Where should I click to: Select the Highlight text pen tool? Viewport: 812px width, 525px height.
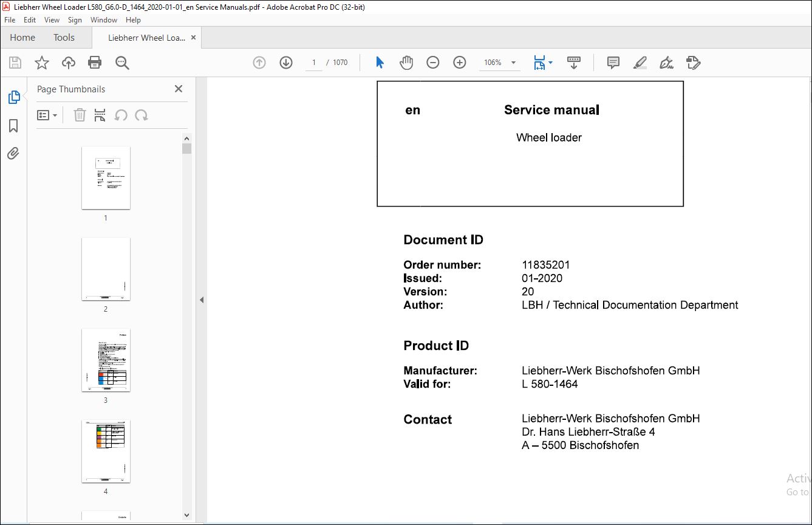[640, 63]
